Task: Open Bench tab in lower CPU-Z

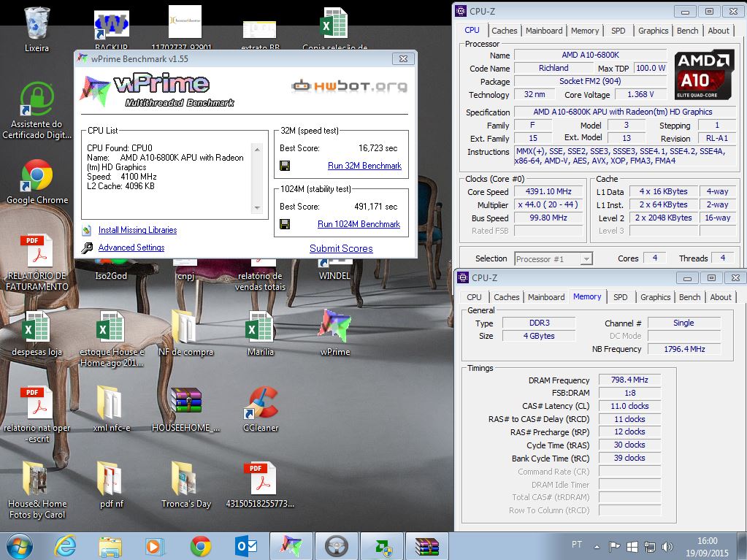Action: point(690,297)
